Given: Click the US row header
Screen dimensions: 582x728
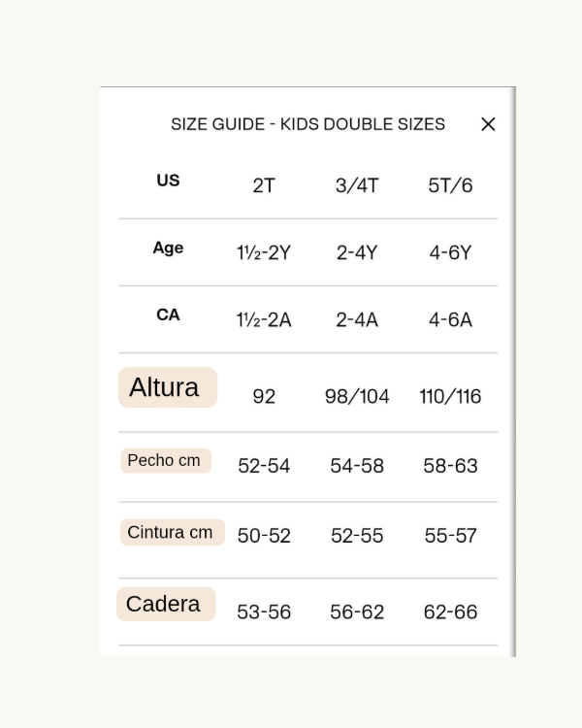Looking at the screenshot, I should pos(168,181).
